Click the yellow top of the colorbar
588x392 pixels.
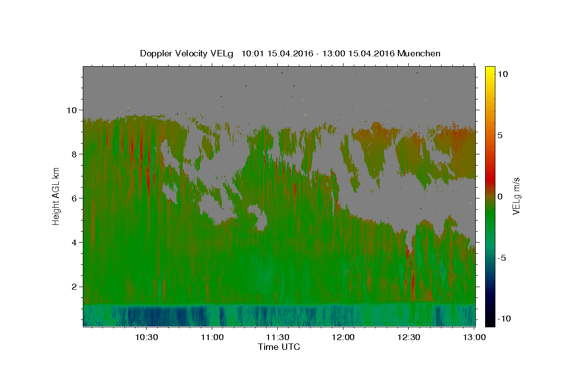click(x=490, y=70)
